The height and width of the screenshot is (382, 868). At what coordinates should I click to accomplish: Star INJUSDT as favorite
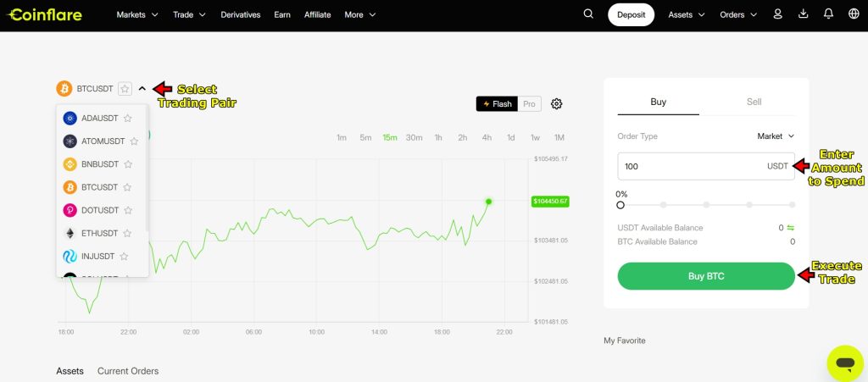point(124,257)
